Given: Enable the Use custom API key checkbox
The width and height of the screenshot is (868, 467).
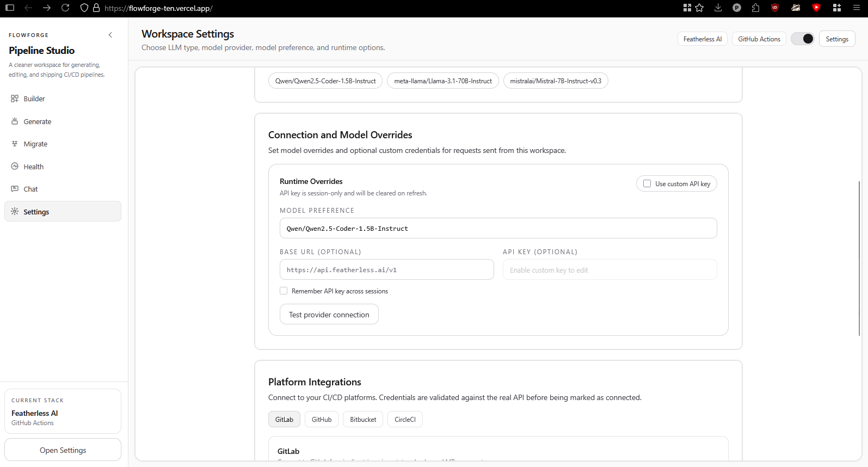Looking at the screenshot, I should (x=647, y=184).
